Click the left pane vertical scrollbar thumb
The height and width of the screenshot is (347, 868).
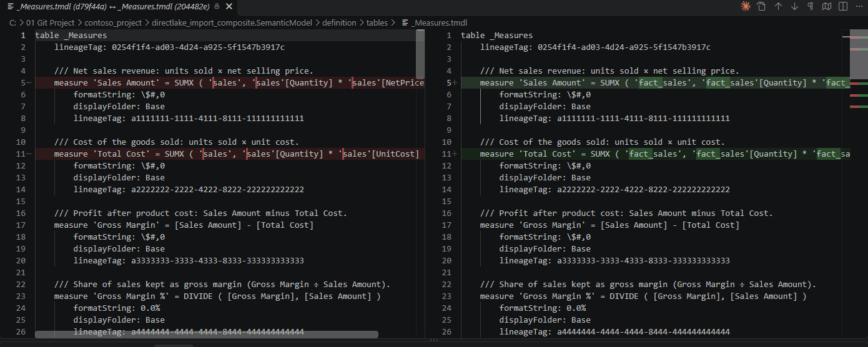coord(420,54)
